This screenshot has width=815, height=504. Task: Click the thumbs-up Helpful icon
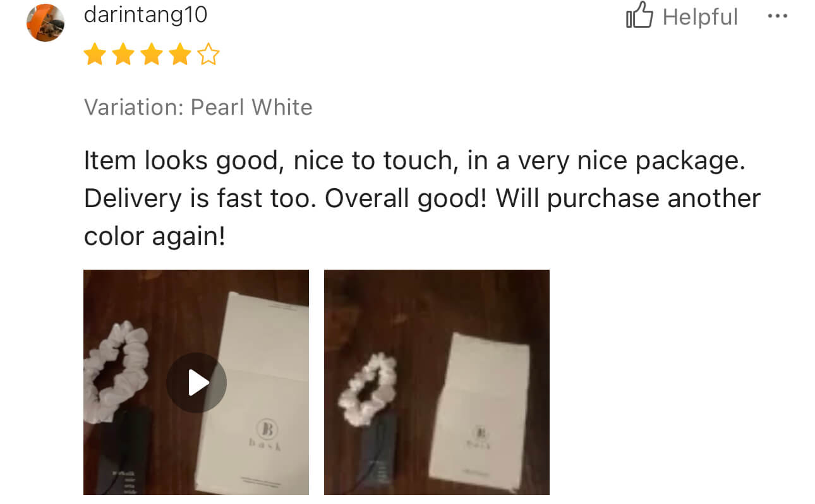point(639,16)
